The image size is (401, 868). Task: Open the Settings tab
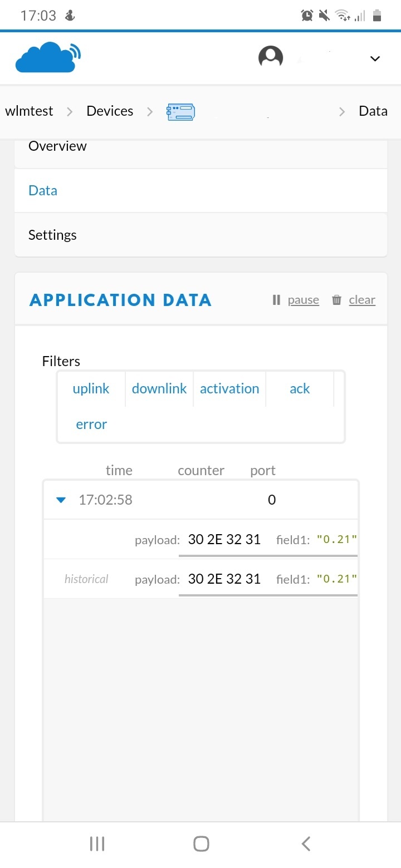52,235
